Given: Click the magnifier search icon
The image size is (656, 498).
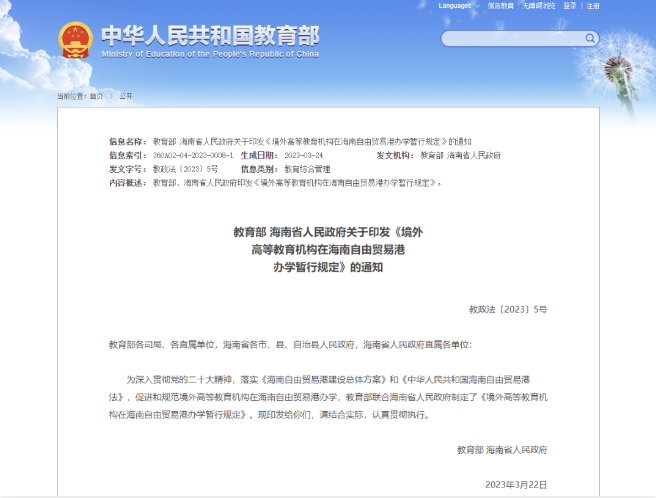Looking at the screenshot, I should [590, 39].
